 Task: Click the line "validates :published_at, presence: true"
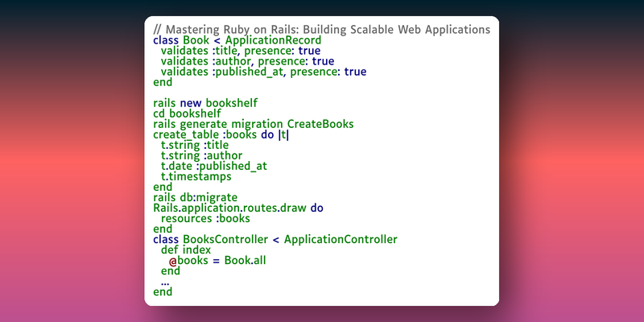[264, 72]
